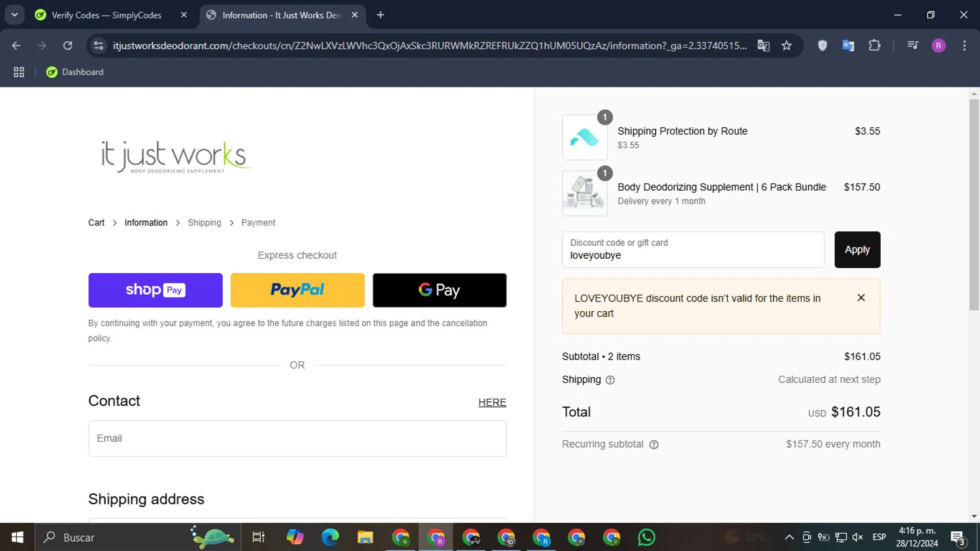The width and height of the screenshot is (980, 551).
Task: Select the Information It Just Works tab
Action: [x=281, y=15]
